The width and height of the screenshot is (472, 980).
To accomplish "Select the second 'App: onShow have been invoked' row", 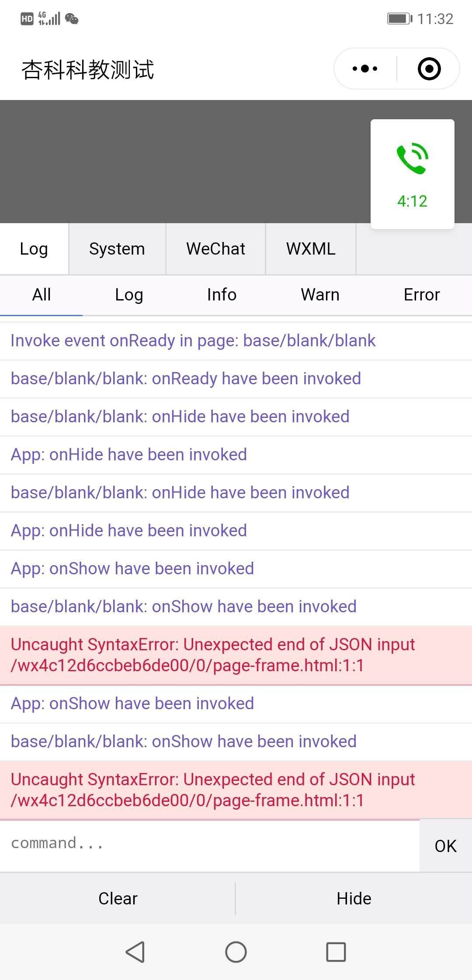I will click(236, 704).
